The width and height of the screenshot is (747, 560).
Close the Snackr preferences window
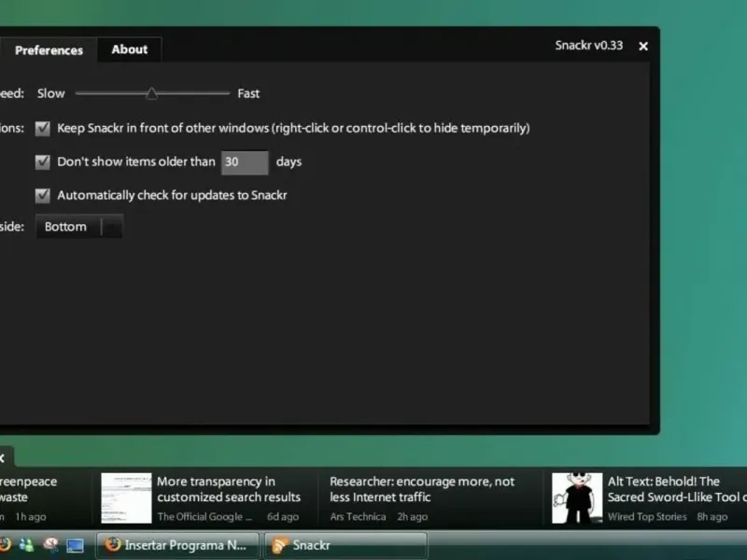click(643, 46)
